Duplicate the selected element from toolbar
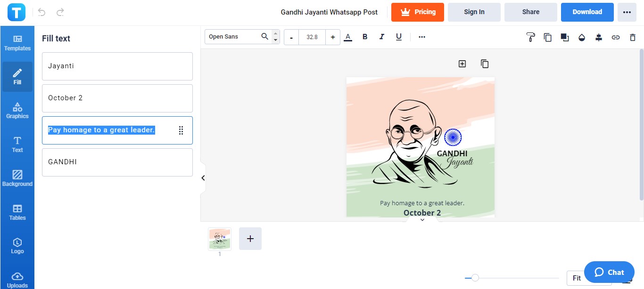This screenshot has height=289, width=644. pos(548,37)
